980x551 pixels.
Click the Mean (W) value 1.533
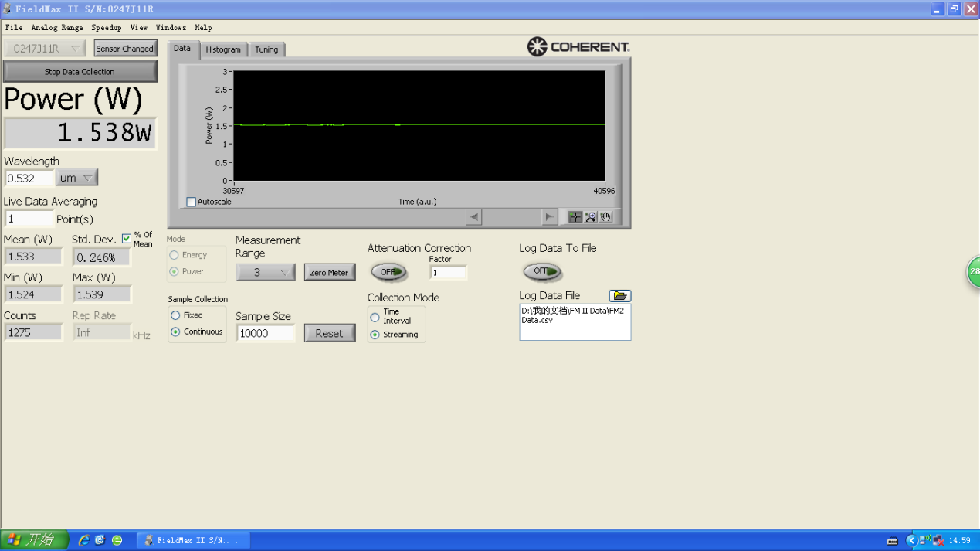point(33,257)
